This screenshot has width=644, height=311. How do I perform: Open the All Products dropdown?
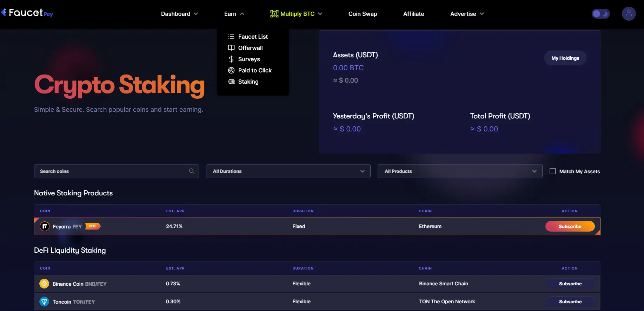click(460, 171)
